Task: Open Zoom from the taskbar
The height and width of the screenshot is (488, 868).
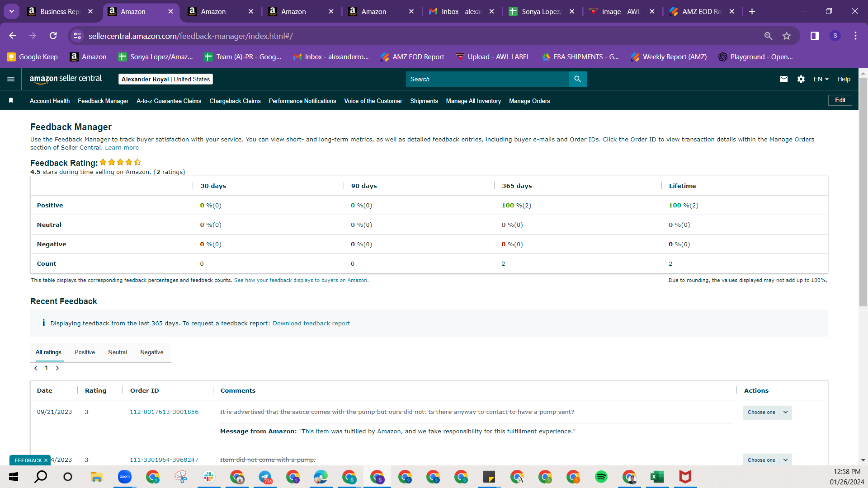Action: click(124, 477)
